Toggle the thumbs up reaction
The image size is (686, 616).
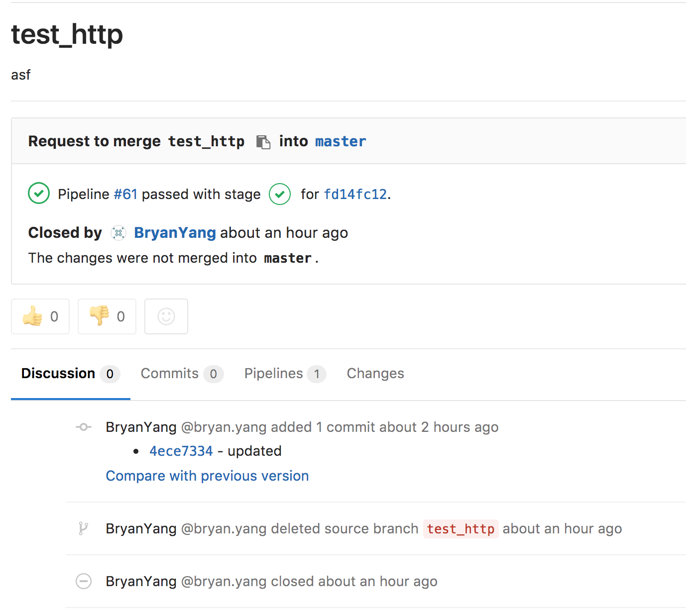pyautogui.click(x=40, y=316)
